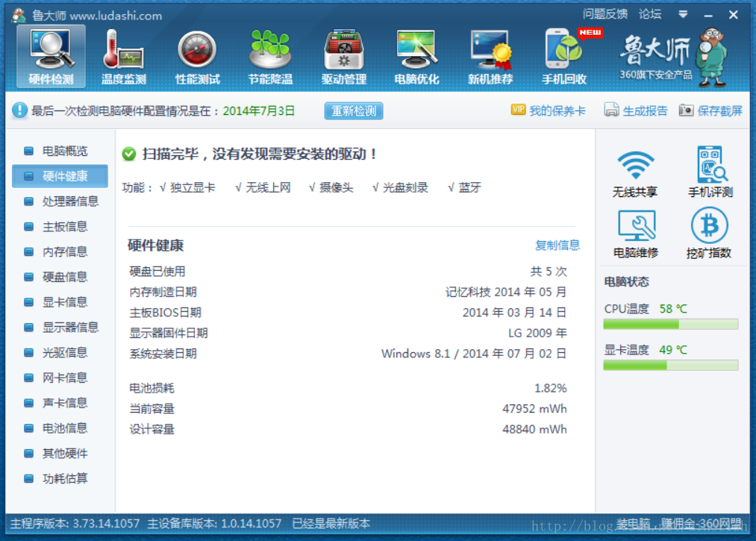Open 新机推荐 new machine recommendations
Screen dimensions: 756x541
(490, 57)
